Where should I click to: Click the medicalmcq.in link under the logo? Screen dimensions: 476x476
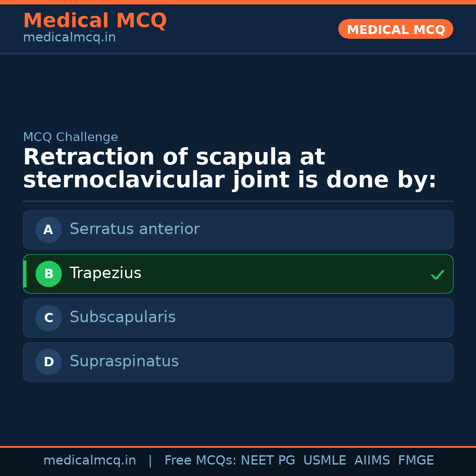point(69,37)
